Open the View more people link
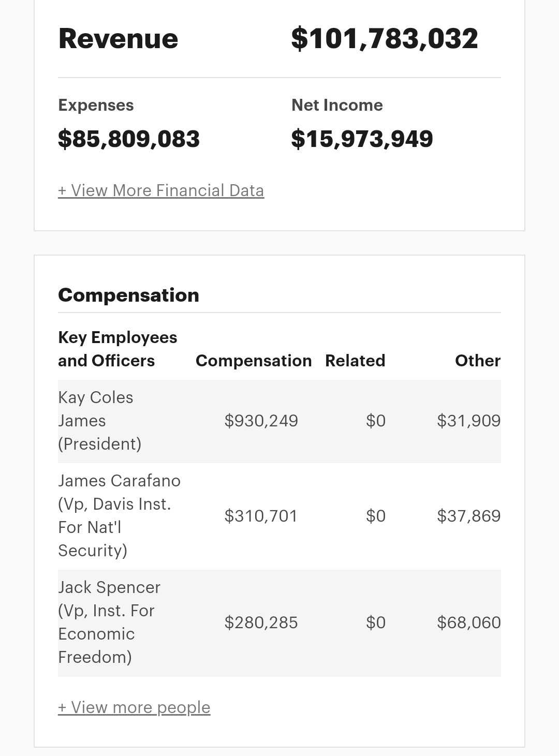Screen dimensions: 559x756 coord(134,707)
